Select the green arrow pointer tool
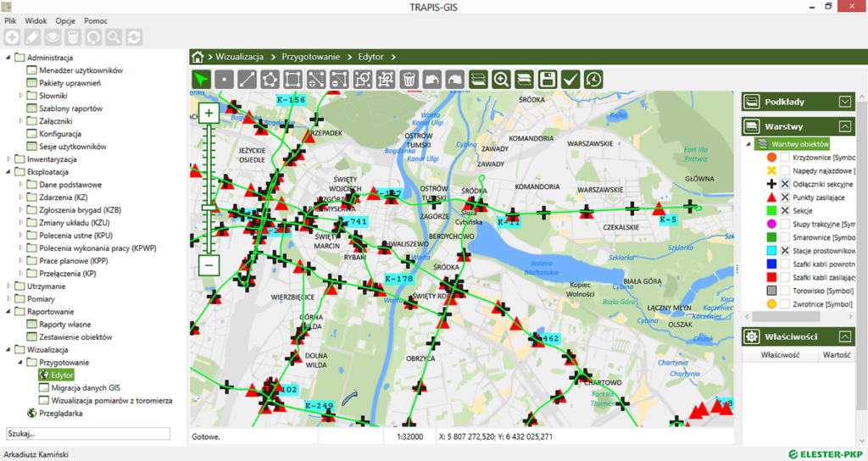Image resolution: width=868 pixels, height=461 pixels. [x=201, y=80]
